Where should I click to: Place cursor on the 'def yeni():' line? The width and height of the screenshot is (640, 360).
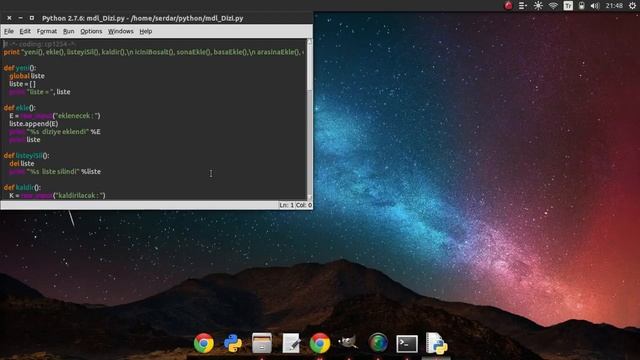coord(20,68)
